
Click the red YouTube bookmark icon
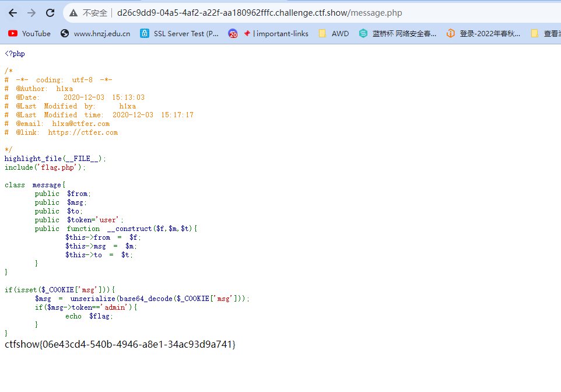pyautogui.click(x=13, y=33)
